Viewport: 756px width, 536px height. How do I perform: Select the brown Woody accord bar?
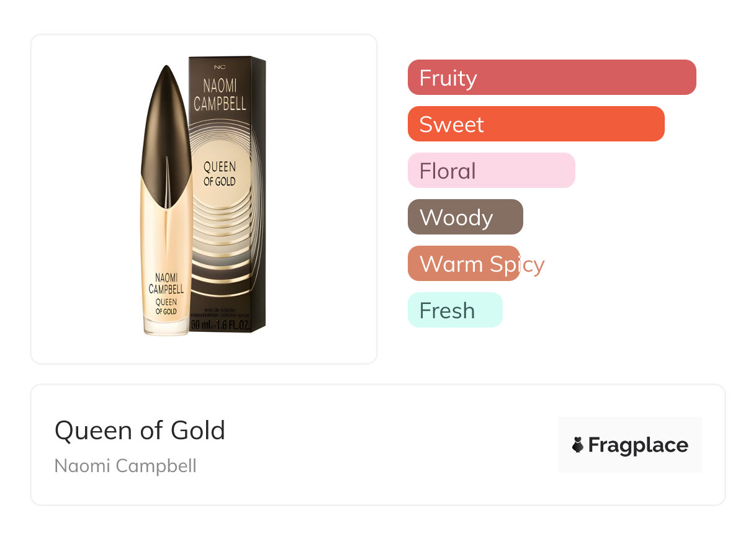tap(465, 217)
